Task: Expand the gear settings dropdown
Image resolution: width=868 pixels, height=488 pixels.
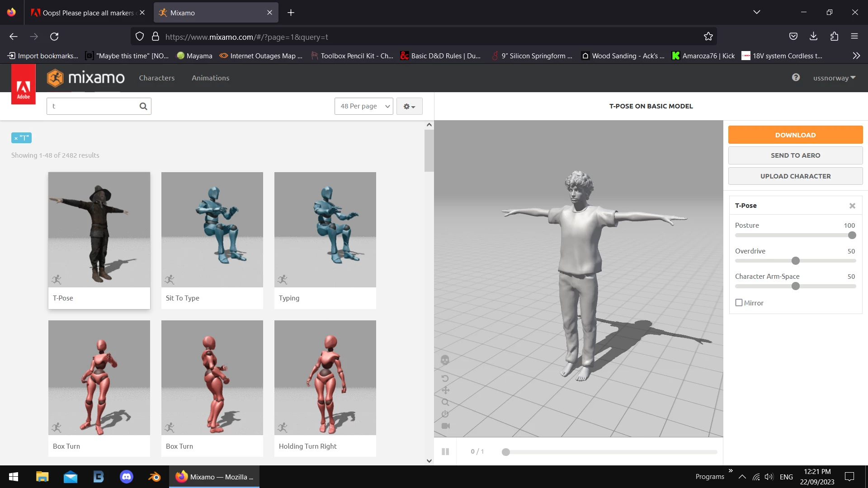Action: [x=409, y=106]
